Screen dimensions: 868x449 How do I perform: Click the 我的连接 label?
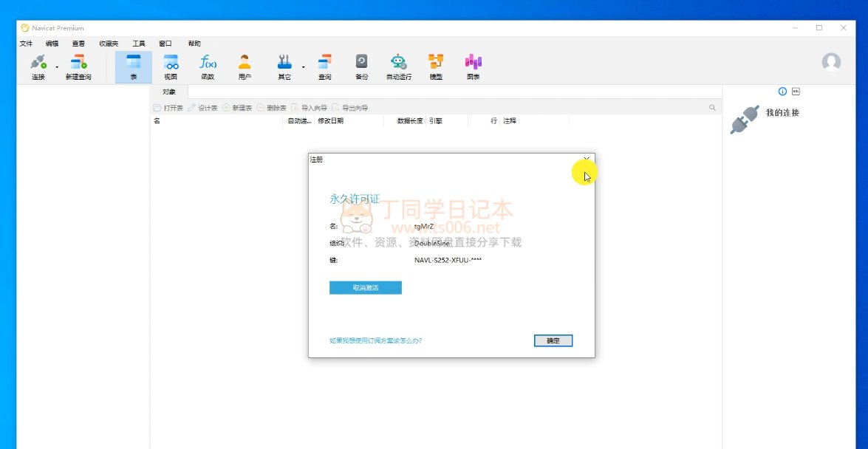pos(782,113)
